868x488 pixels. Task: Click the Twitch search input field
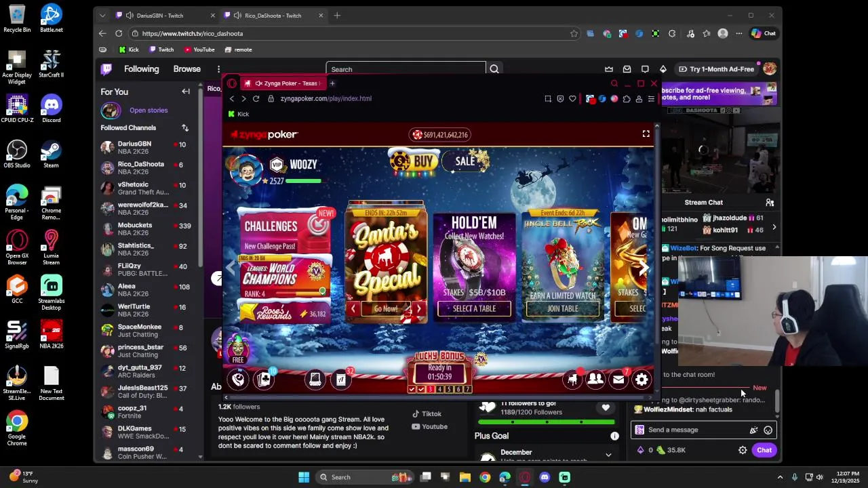click(406, 69)
